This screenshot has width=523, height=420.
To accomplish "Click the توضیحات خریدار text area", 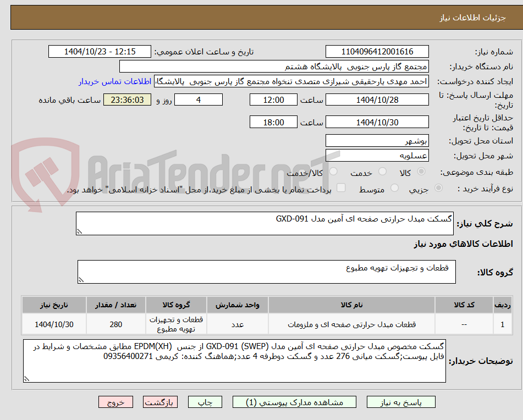I will 234,361.
